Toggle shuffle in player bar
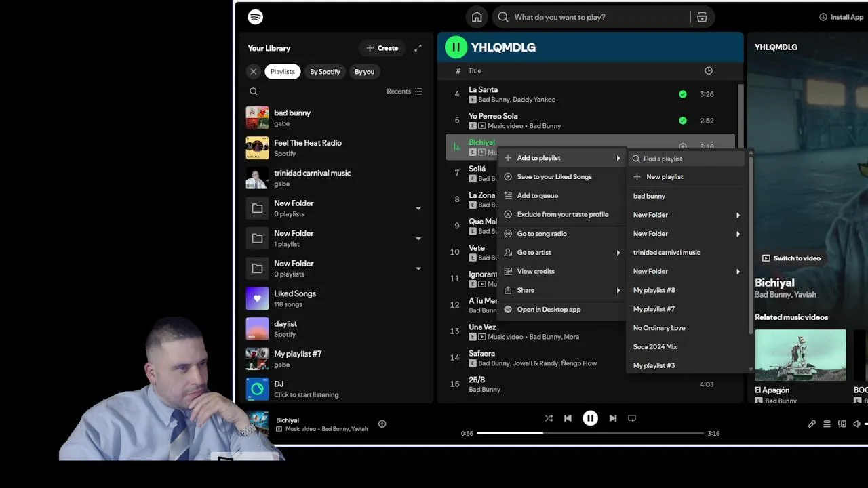This screenshot has width=868, height=488. (549, 418)
